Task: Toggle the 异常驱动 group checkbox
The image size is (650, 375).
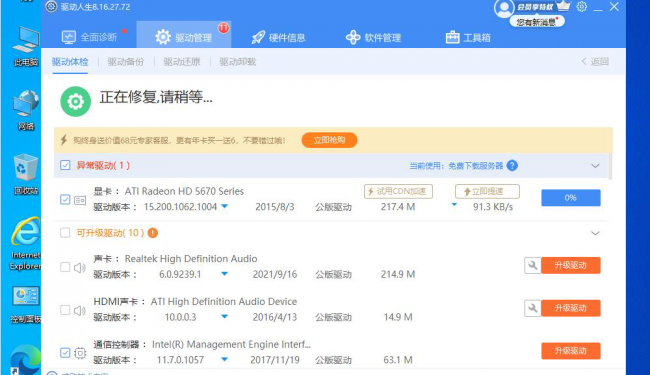Action: [x=65, y=165]
